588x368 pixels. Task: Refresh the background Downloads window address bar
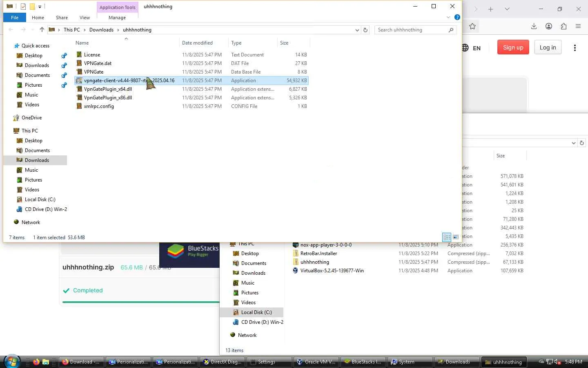pyautogui.click(x=582, y=143)
